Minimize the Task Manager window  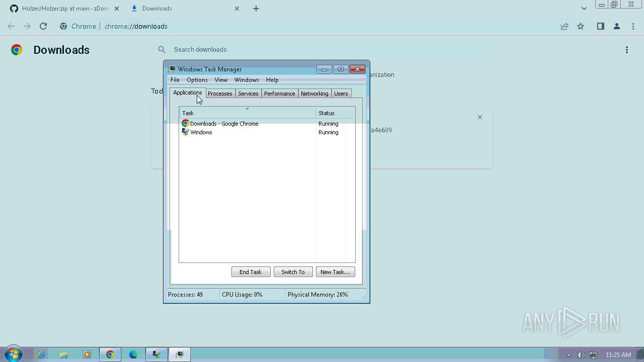click(x=324, y=69)
